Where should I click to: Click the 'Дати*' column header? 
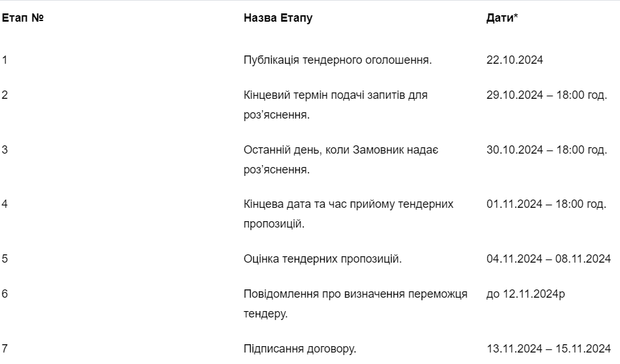point(502,18)
